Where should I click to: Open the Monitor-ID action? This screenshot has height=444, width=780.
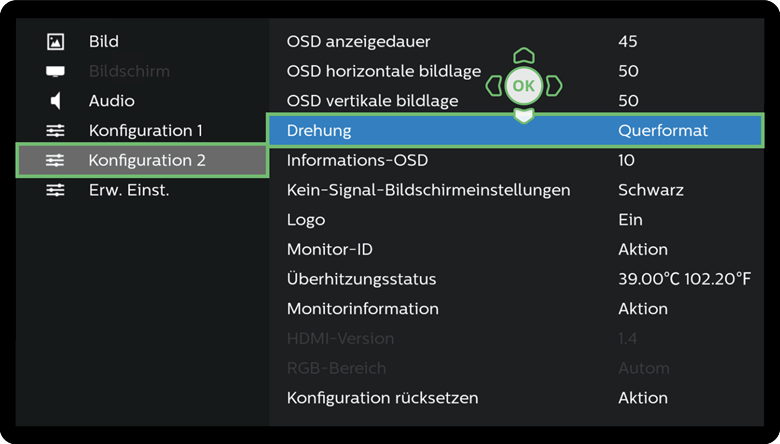(x=642, y=249)
